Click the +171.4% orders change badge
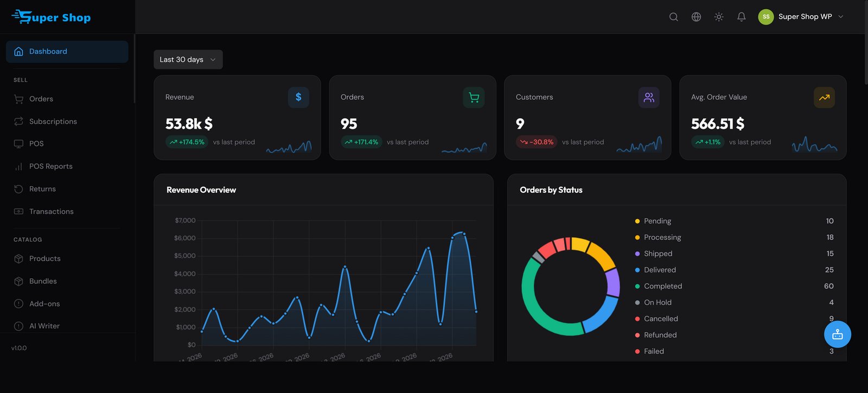 click(x=361, y=142)
